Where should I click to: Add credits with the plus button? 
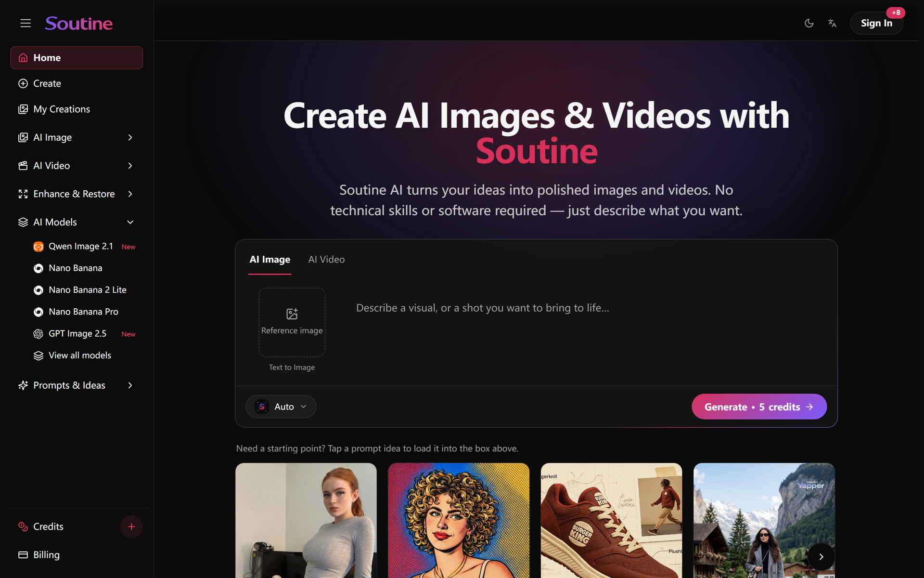(131, 526)
